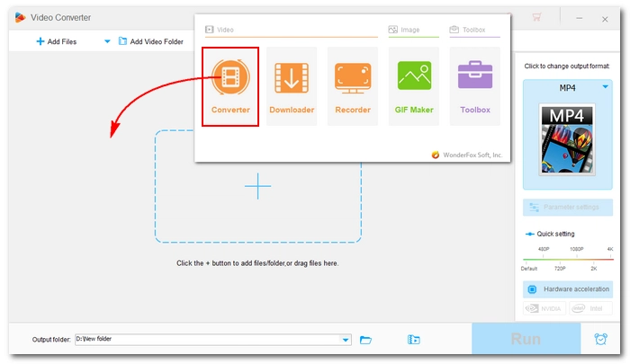Expand the MP4 output format dropdown

(605, 86)
